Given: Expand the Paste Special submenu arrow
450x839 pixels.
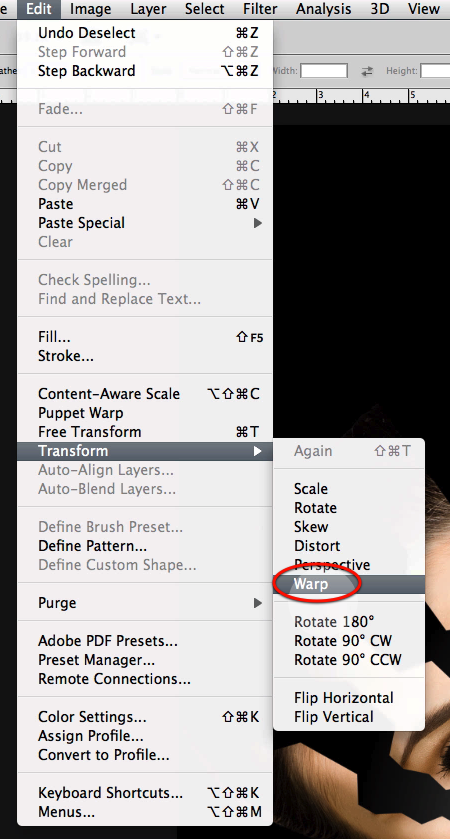Looking at the screenshot, I should pos(258,223).
